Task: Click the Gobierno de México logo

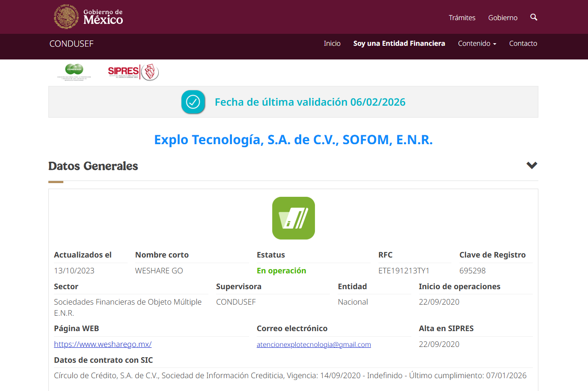Action: pyautogui.click(x=89, y=17)
